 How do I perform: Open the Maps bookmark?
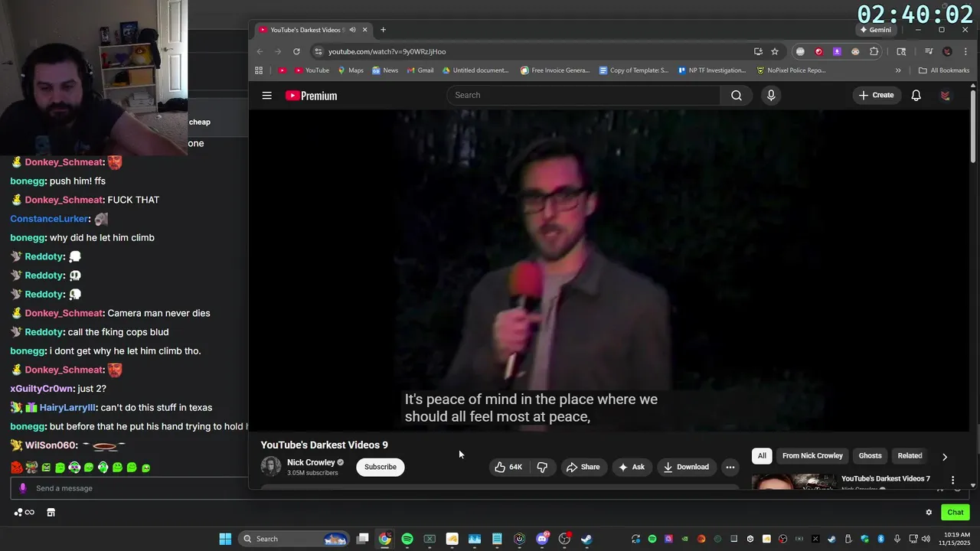(x=350, y=70)
